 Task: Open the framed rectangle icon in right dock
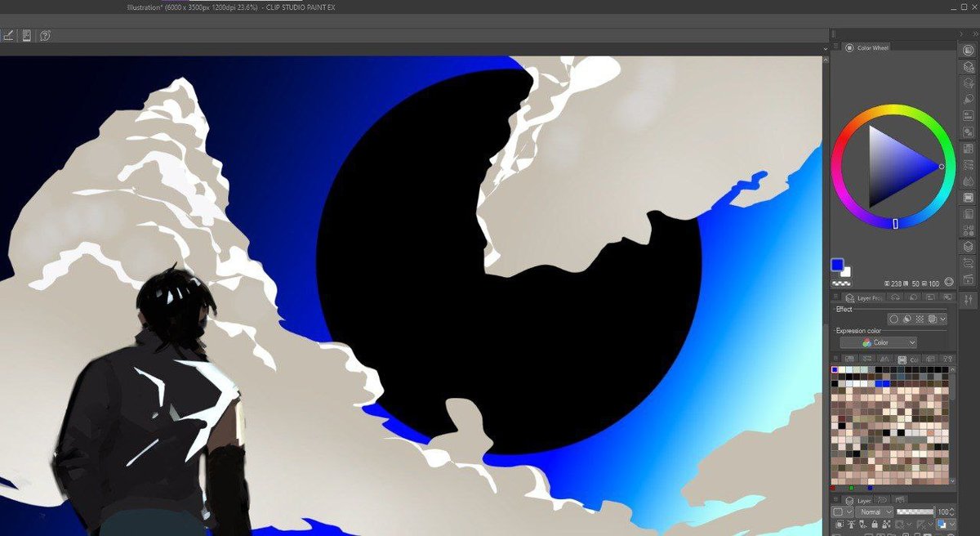pos(969,198)
